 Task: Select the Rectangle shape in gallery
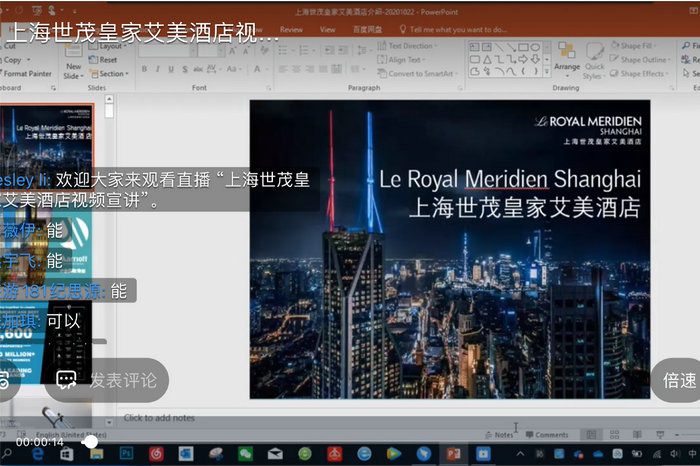pos(523,47)
